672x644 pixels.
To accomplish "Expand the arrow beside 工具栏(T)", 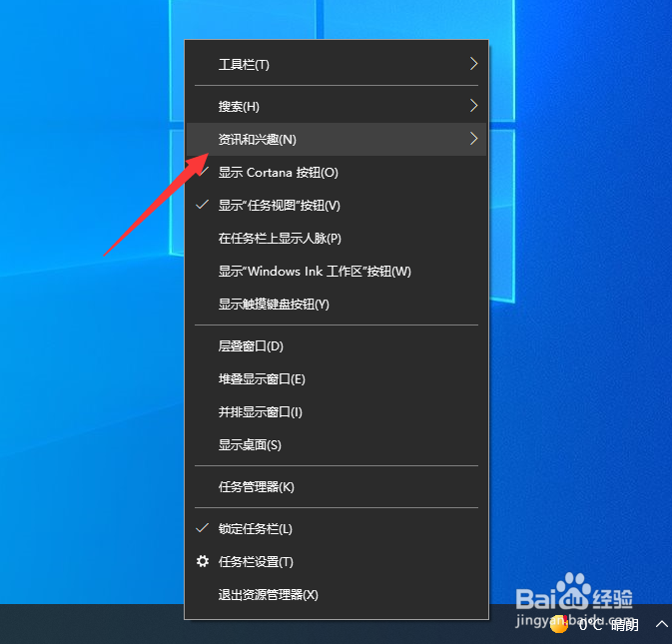I will click(473, 64).
